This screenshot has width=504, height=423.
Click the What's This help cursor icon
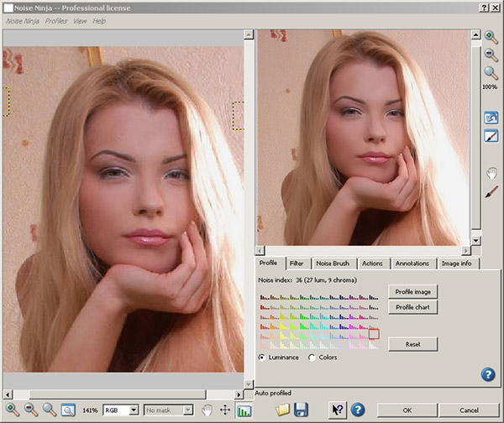[x=337, y=410]
